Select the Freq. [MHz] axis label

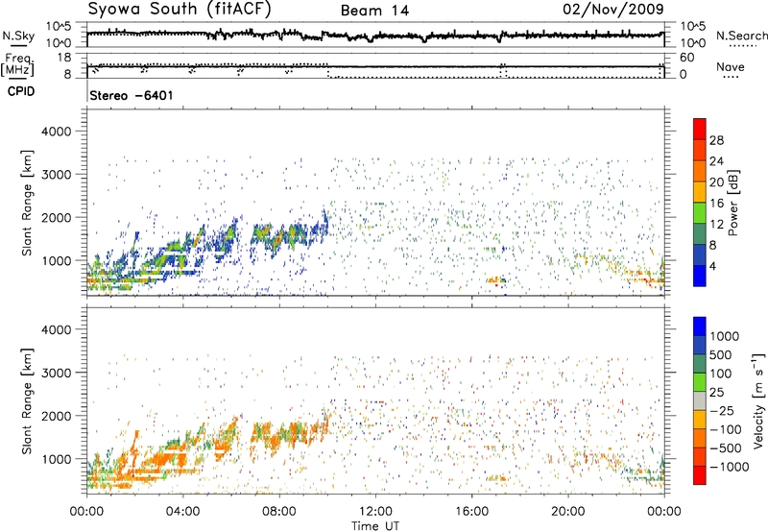pyautogui.click(x=17, y=64)
